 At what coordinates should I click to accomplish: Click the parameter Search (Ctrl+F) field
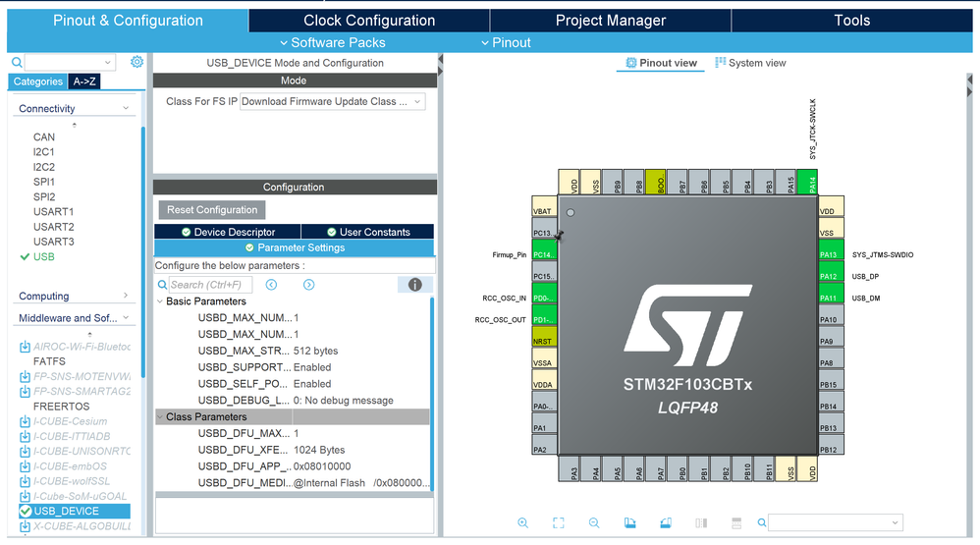click(x=209, y=285)
